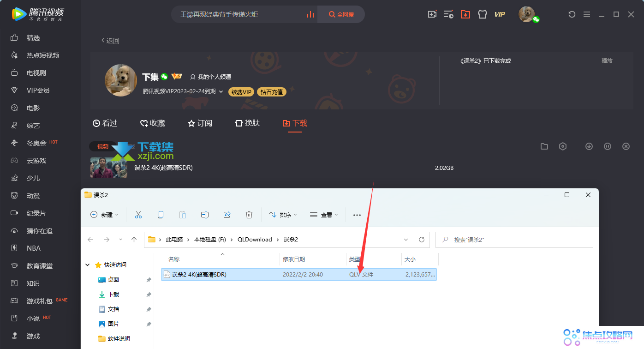Open the skin (T-shirt) icon in header

483,14
